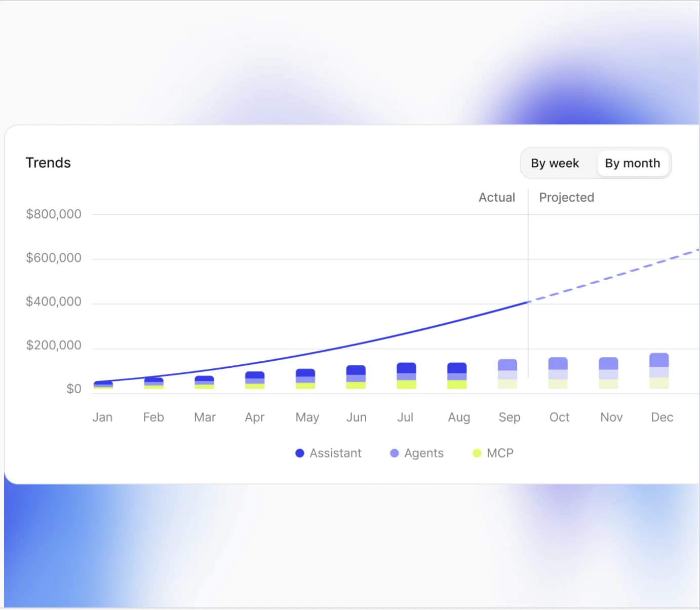Click the Jan month label

point(102,417)
